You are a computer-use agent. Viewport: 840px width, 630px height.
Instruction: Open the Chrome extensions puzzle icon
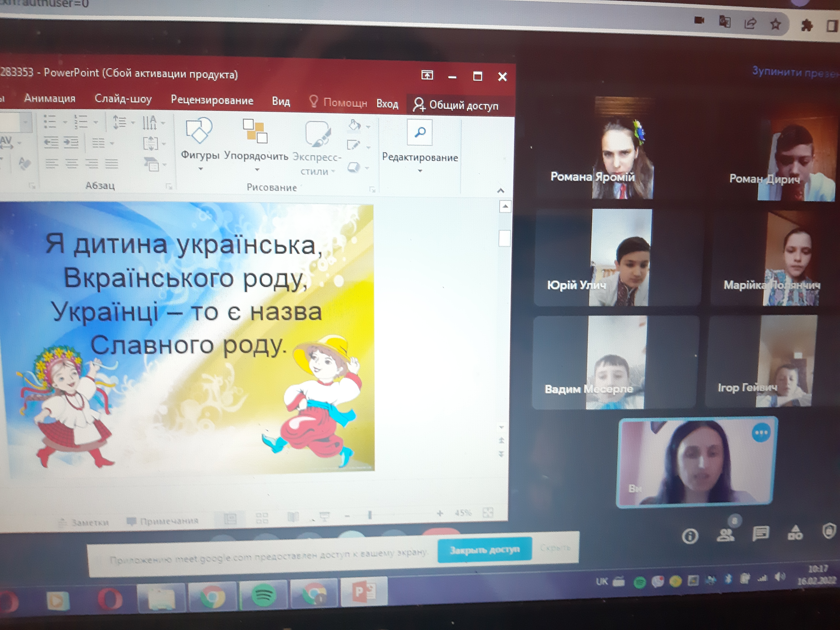click(807, 26)
